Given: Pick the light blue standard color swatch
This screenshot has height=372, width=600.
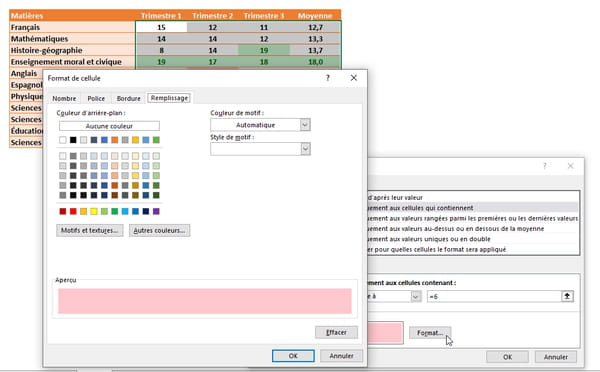Looking at the screenshot, I should click(125, 211).
